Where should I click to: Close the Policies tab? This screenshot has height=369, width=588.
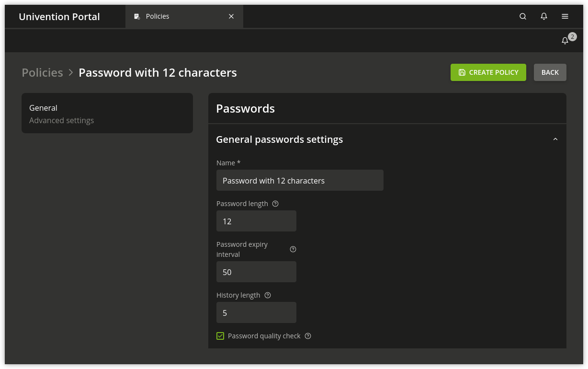pos(231,16)
